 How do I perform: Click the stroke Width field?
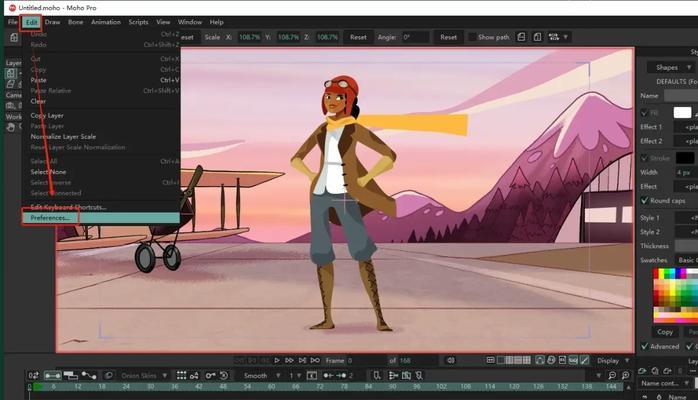[x=686, y=172]
